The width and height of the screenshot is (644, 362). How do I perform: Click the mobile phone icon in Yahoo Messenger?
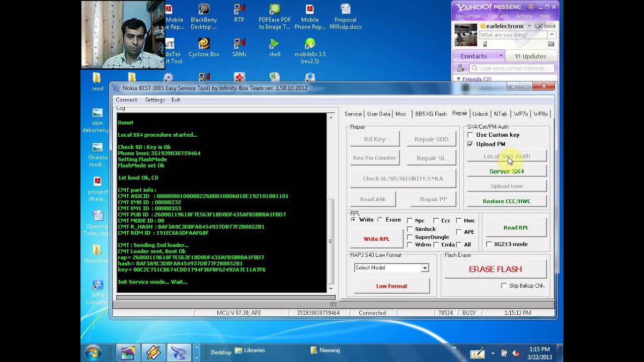485,44
